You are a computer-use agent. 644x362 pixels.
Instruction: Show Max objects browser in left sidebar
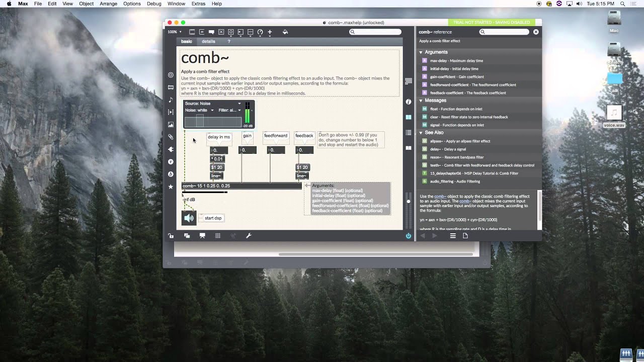coord(171,75)
